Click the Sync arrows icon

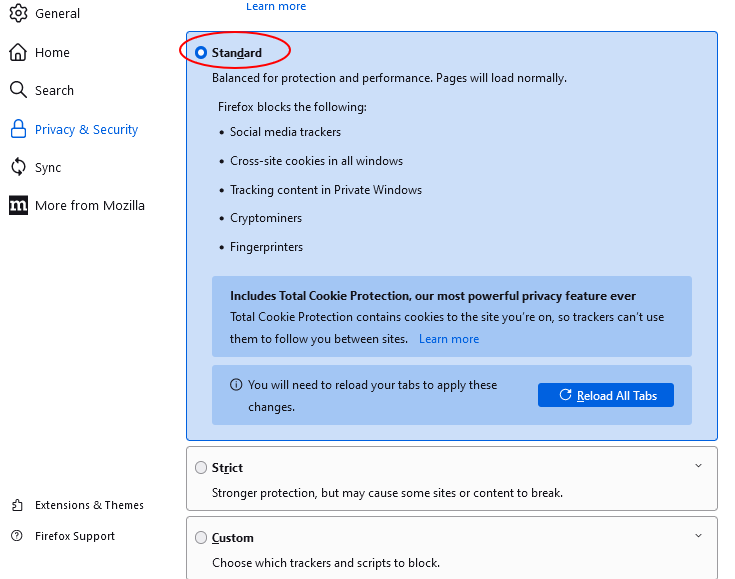18,167
